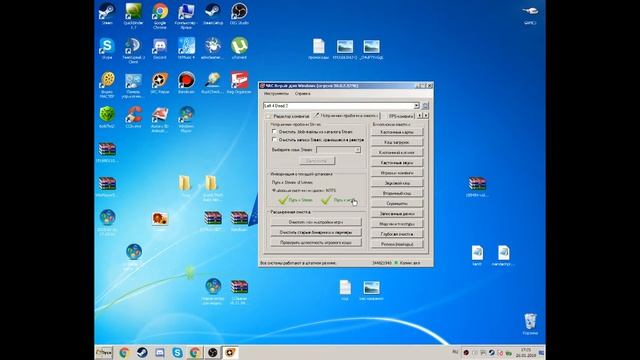Click the OBS icon in the taskbar
The image size is (640, 360).
[212, 352]
